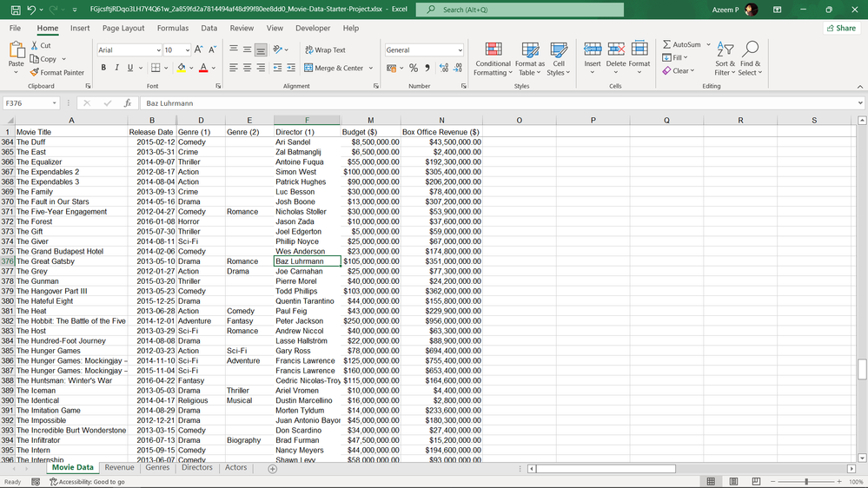Toggle Italic formatting

[x=116, y=68]
